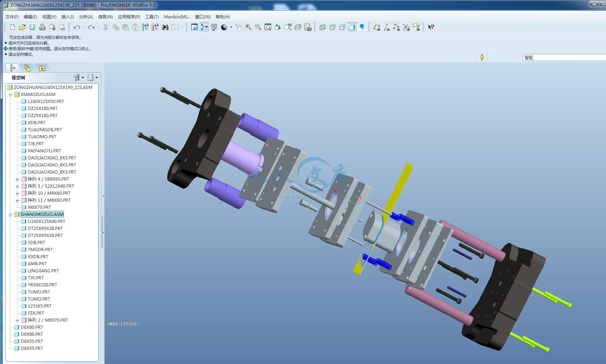Click the 智能 selection filter box

[564, 57]
